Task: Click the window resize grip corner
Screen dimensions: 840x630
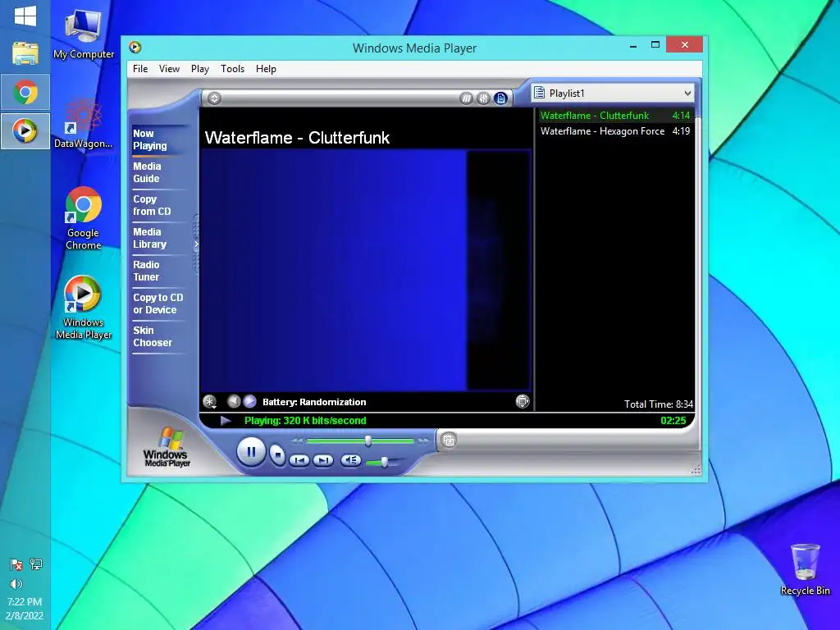Action: click(x=696, y=470)
